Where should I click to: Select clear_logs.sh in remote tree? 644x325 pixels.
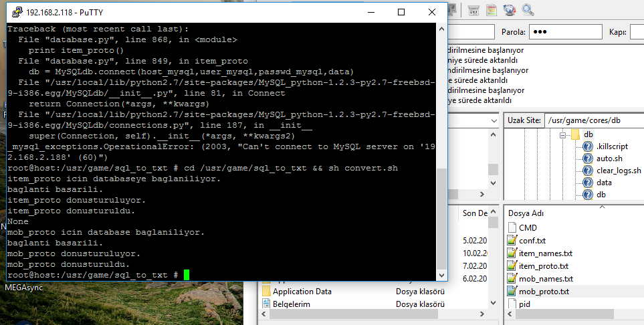[619, 171]
